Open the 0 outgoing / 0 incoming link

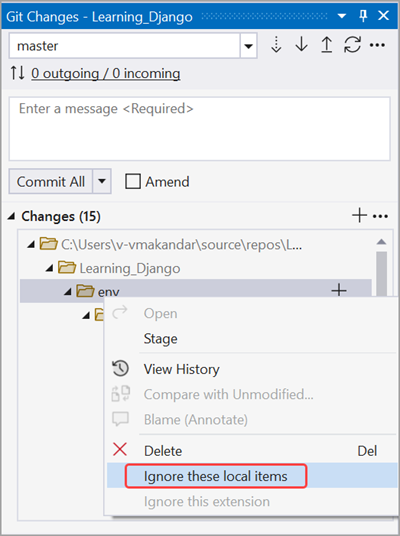pyautogui.click(x=106, y=73)
